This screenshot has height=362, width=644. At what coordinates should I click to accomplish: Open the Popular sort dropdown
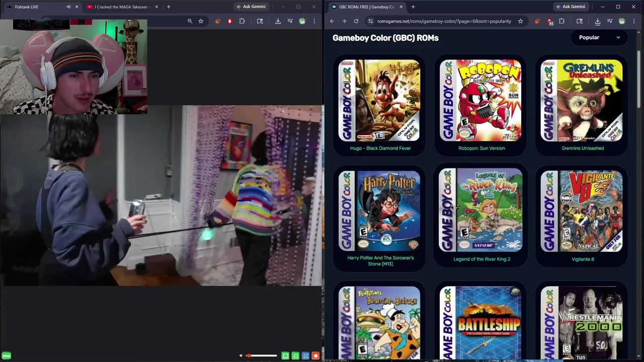[599, 37]
